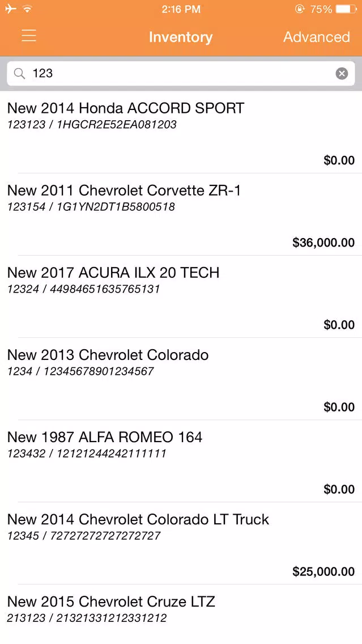The image size is (362, 644).
Task: Click inside the search field containing 123
Action: pos(181,74)
